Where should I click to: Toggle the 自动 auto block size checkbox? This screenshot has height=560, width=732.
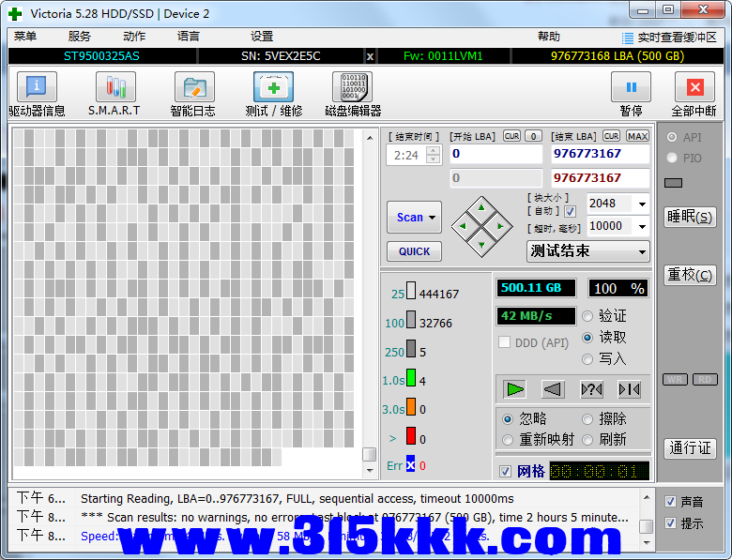[570, 211]
